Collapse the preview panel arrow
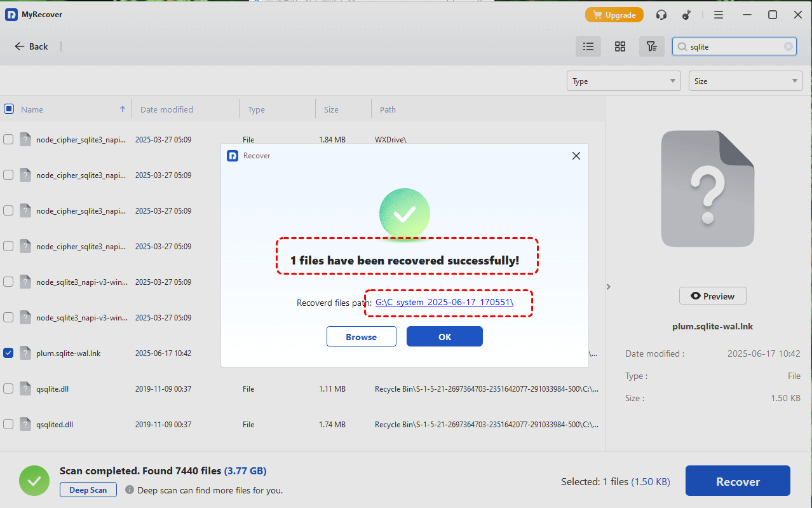Image resolution: width=812 pixels, height=508 pixels. [608, 287]
